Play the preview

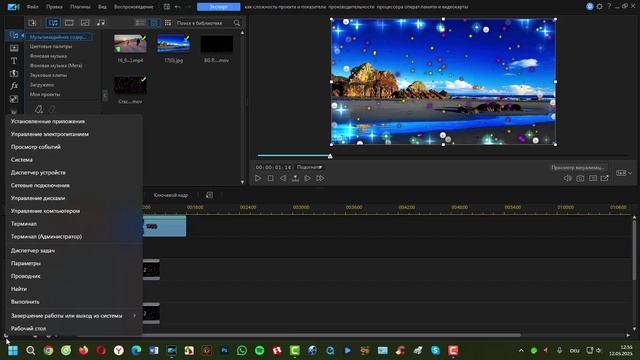click(258, 178)
